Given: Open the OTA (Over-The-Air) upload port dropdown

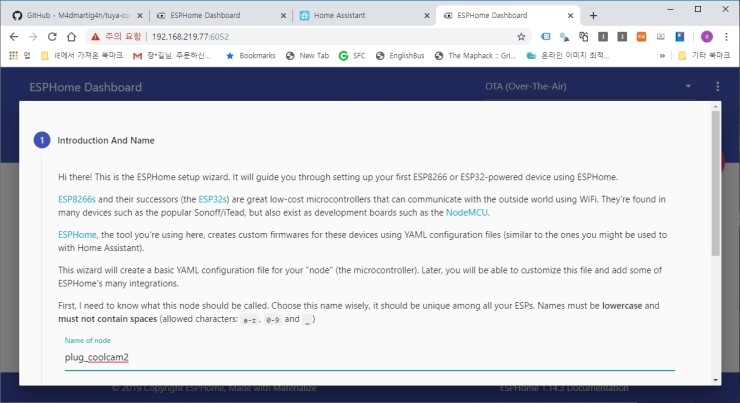Looking at the screenshot, I should tap(588, 86).
